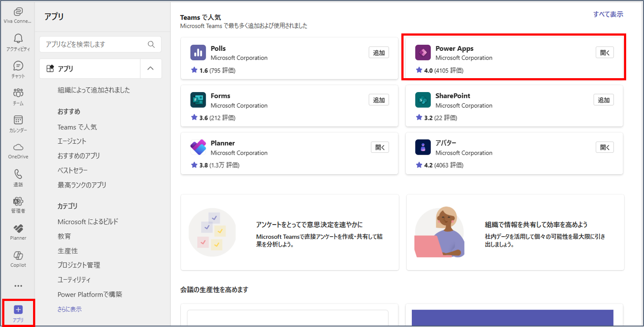The image size is (644, 327).
Task: Open アバター with the 開く button
Action: click(605, 147)
